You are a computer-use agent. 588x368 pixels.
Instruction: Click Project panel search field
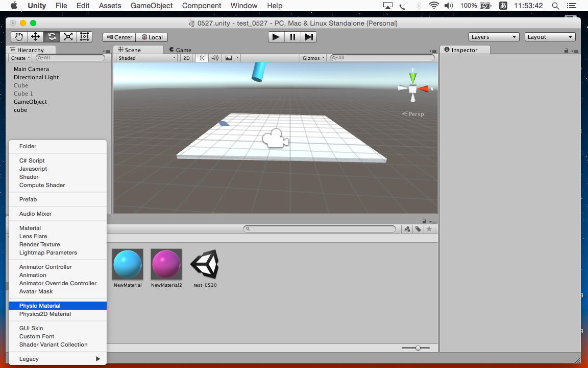point(320,228)
